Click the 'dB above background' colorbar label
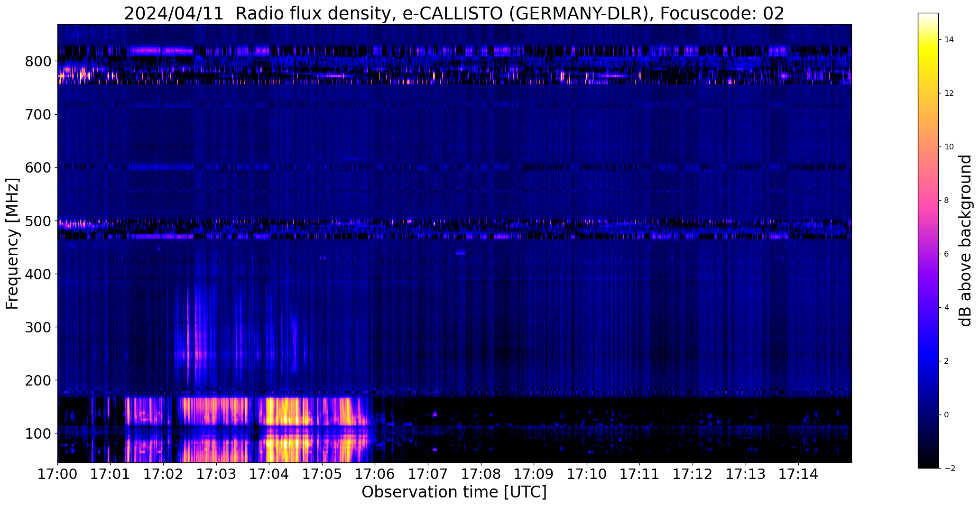Screen dimensions: 980x506 pos(965,240)
